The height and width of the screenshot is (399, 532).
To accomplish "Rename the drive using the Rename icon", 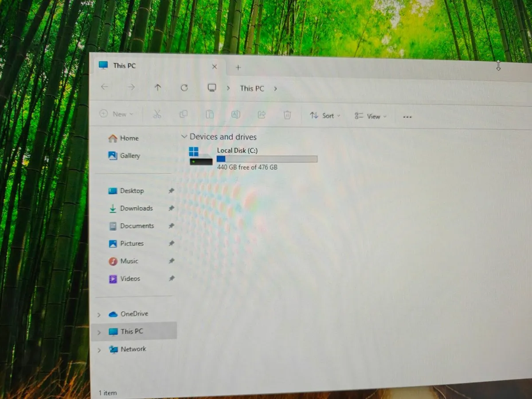I will pos(235,114).
